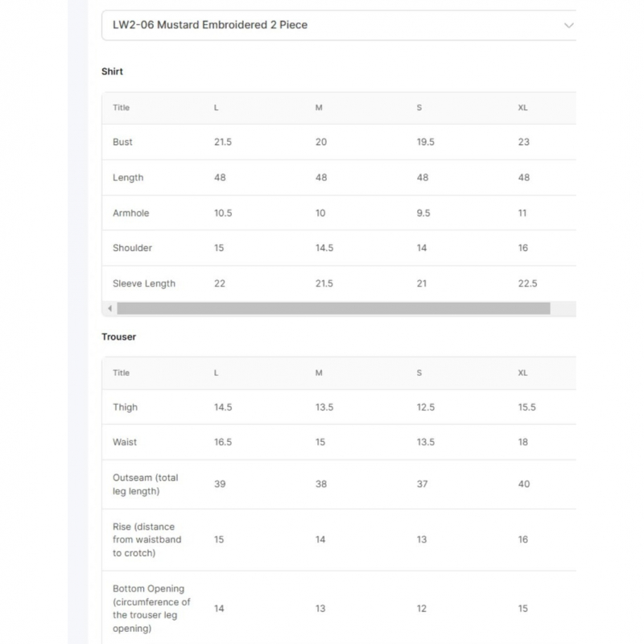Click the Trouser section heading
644x644 pixels.
pos(118,336)
